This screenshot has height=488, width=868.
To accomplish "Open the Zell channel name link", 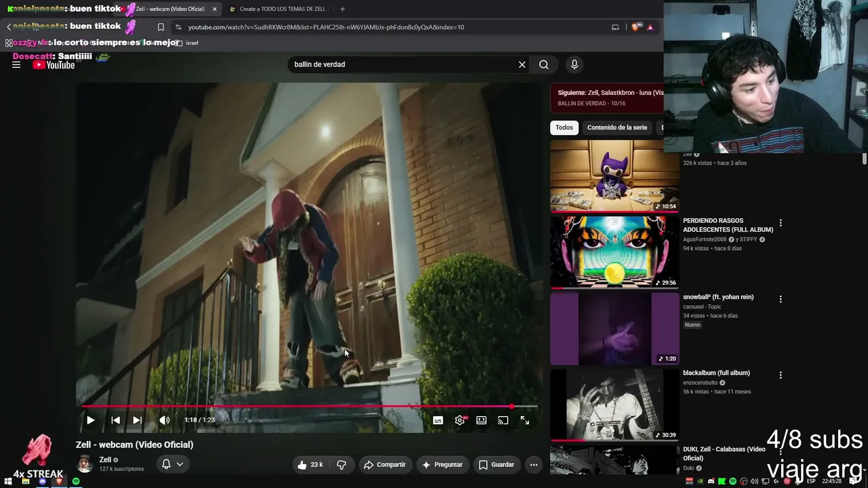I will click(105, 460).
